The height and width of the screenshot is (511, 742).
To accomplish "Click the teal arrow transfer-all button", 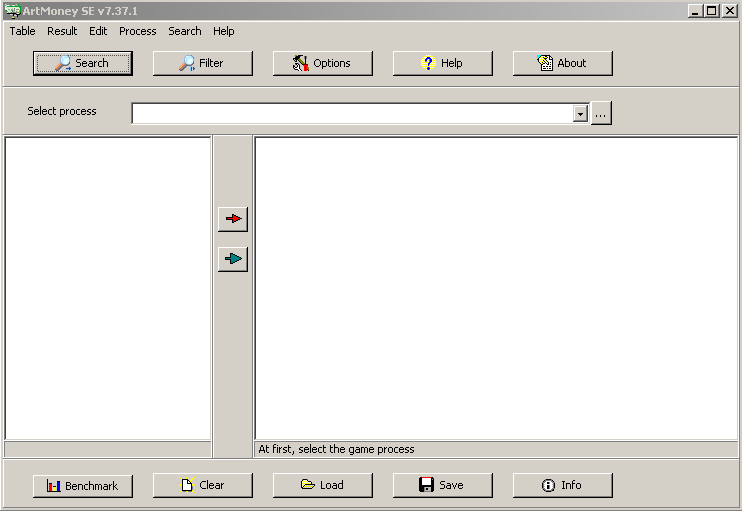I will tap(232, 259).
